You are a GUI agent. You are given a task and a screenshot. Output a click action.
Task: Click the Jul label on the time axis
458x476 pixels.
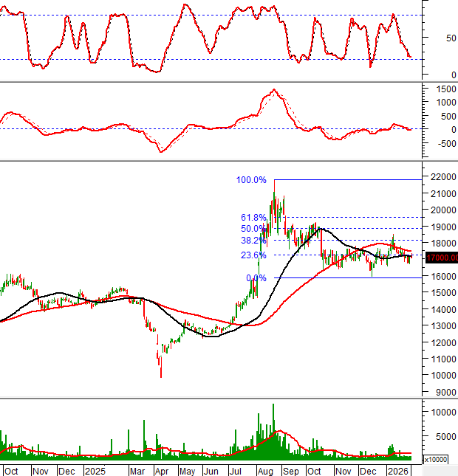236,470
